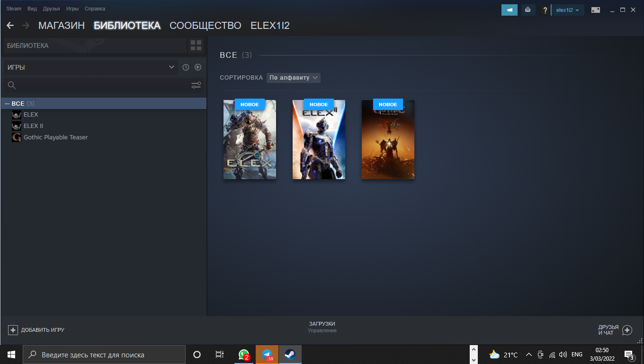Viewport: 644px width, 364px height.
Task: Switch to Big Picture mode icon
Action: pos(595,10)
